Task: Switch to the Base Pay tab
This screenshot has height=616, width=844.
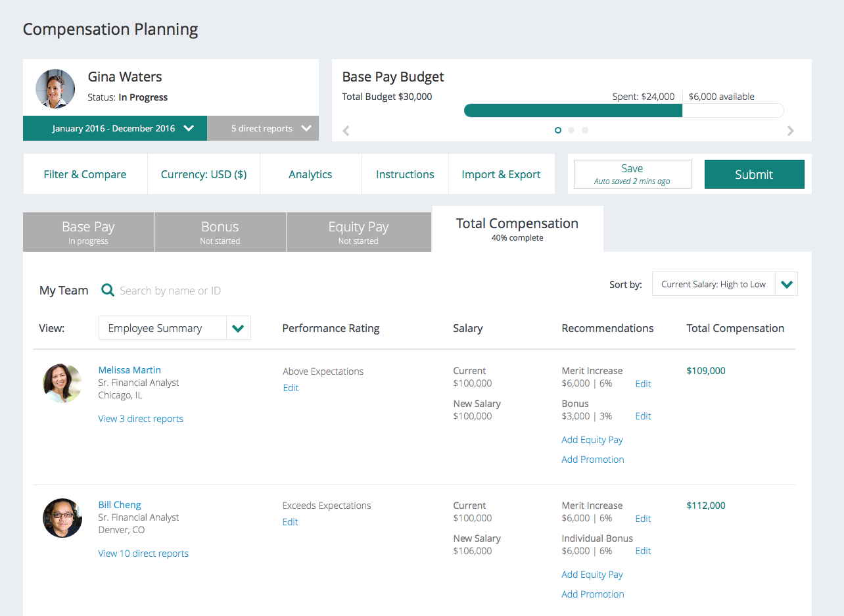Action: click(x=89, y=232)
